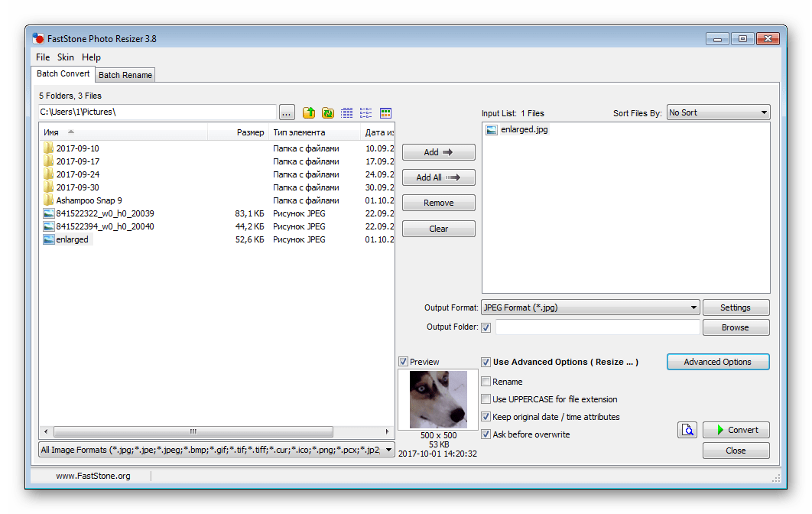812x514 pixels.
Task: Toggle the Preview checkbox
Action: click(404, 362)
